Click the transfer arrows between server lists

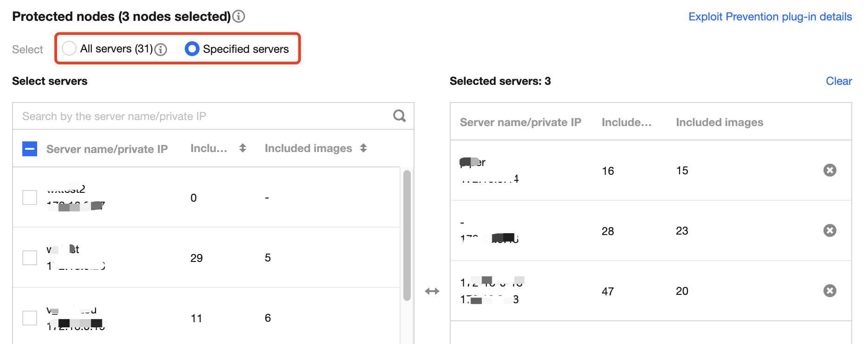tap(432, 291)
